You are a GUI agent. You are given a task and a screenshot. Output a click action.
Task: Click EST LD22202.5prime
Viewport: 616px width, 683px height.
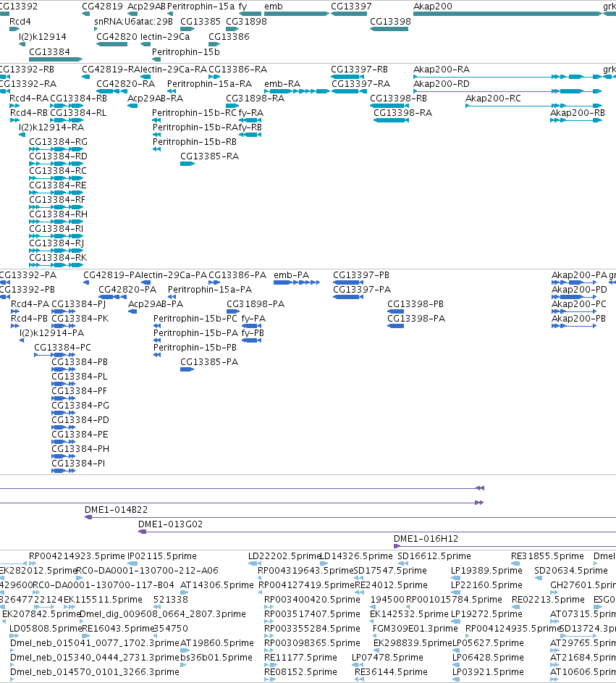click(x=284, y=556)
